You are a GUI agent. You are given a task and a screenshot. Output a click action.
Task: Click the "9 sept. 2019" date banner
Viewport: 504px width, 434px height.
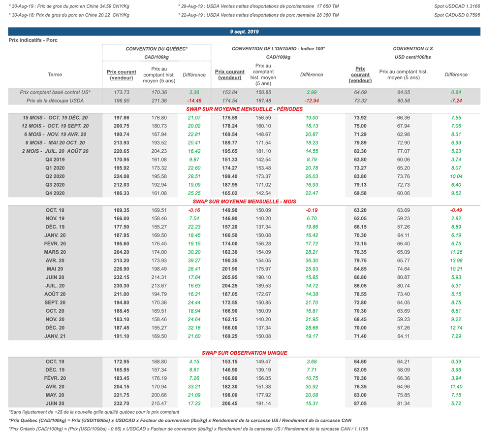pos(244,32)
